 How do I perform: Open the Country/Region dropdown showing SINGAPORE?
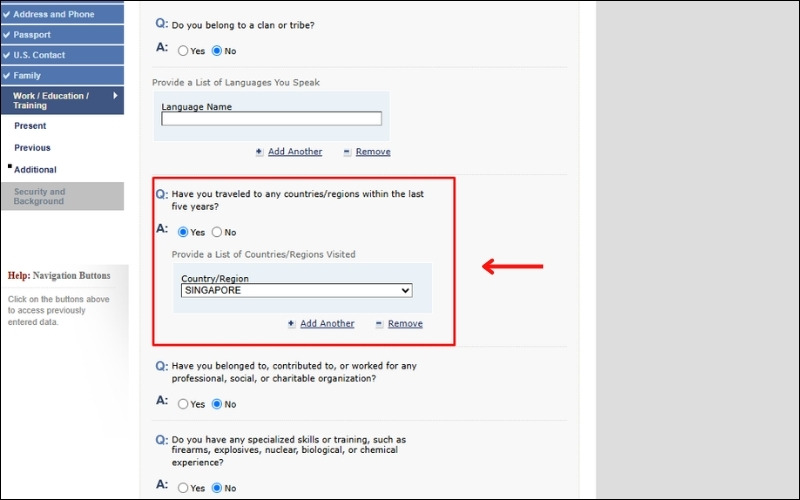click(297, 290)
